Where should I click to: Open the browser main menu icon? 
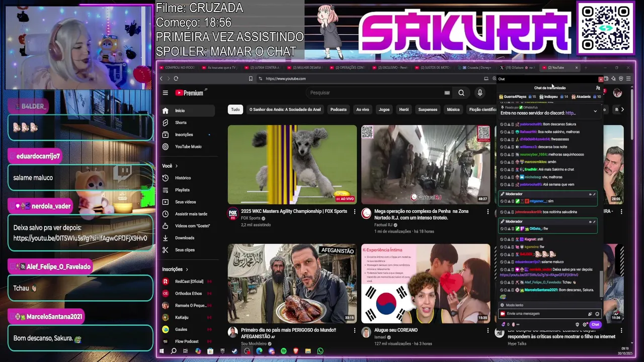[628, 79]
